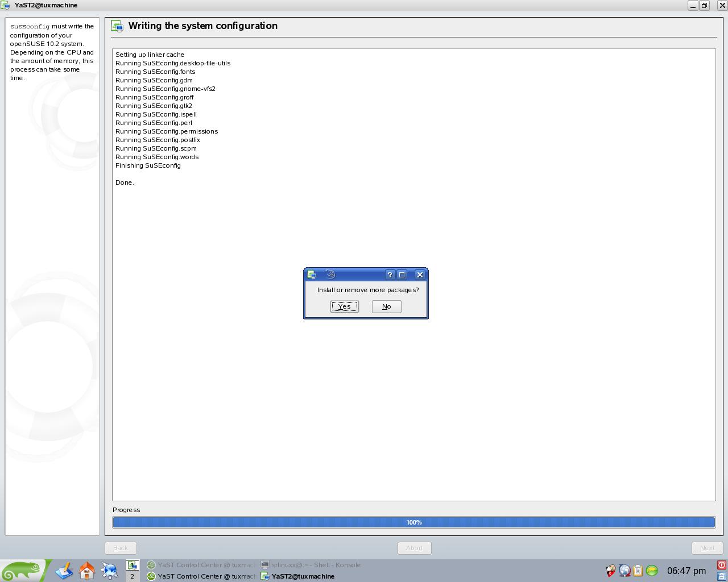
Task: Click 'Running SuSEconfig.desktop-file-utils' log line
Action: coord(173,63)
